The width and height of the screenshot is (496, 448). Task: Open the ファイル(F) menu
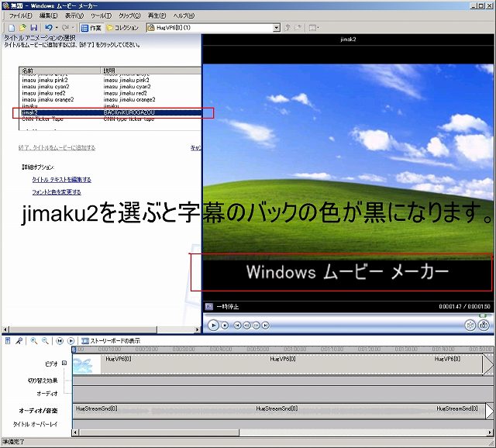20,16
